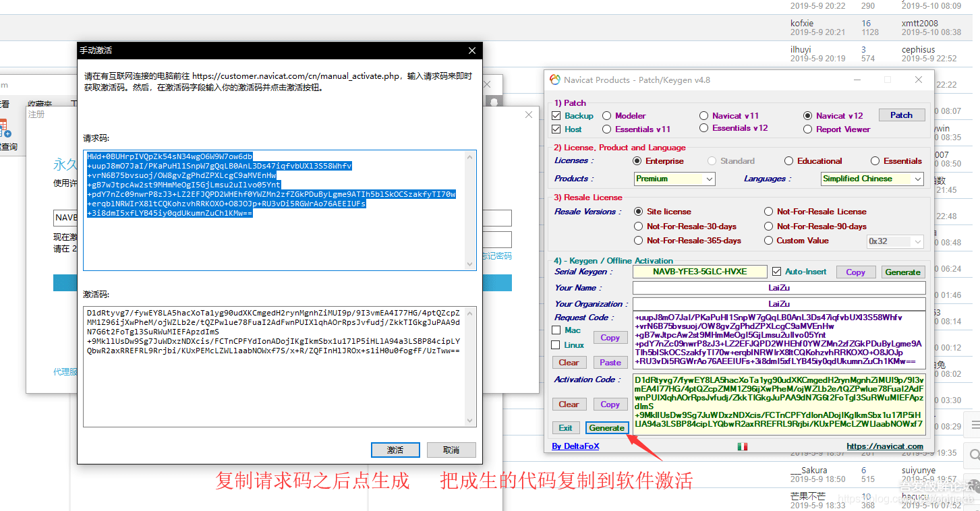
Task: Click forum username "ilhuyi"
Action: tap(801, 50)
